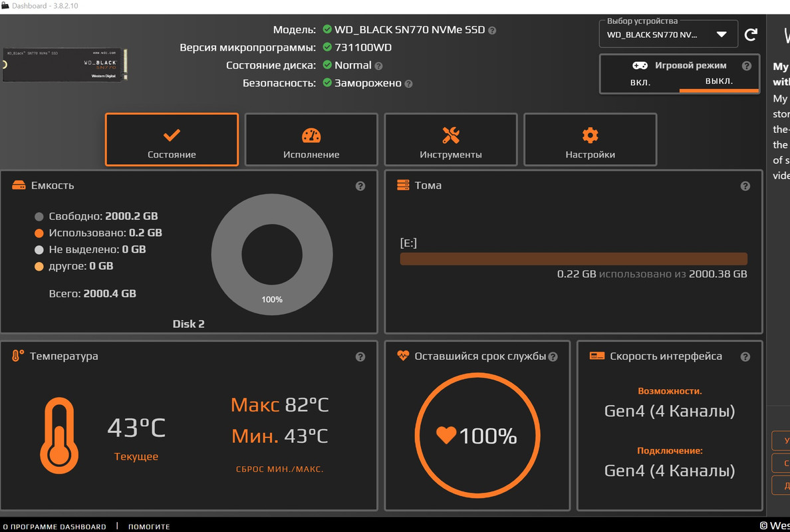
Task: Open the ПОМОГИТЕ link
Action: [149, 527]
